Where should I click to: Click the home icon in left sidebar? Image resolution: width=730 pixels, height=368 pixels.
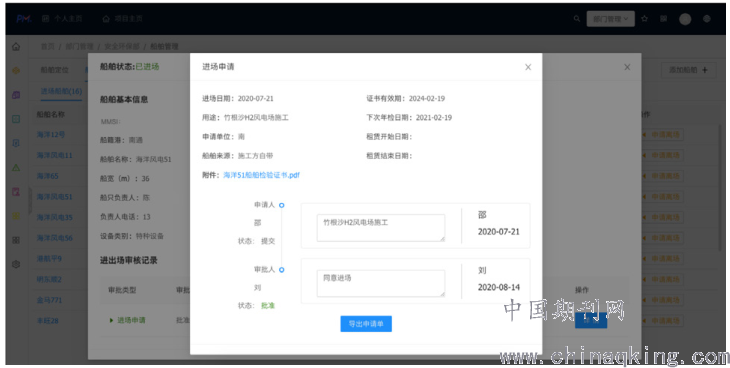pos(16,47)
